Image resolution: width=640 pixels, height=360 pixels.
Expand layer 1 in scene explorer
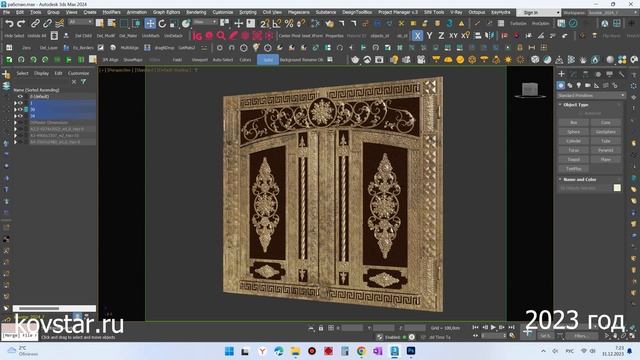pyautogui.click(x=16, y=103)
